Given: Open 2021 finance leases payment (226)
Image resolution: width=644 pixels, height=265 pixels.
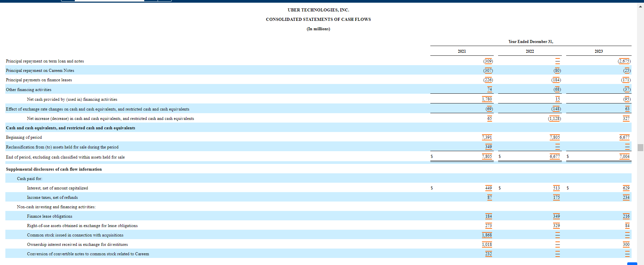Looking at the screenshot, I should click(488, 80).
